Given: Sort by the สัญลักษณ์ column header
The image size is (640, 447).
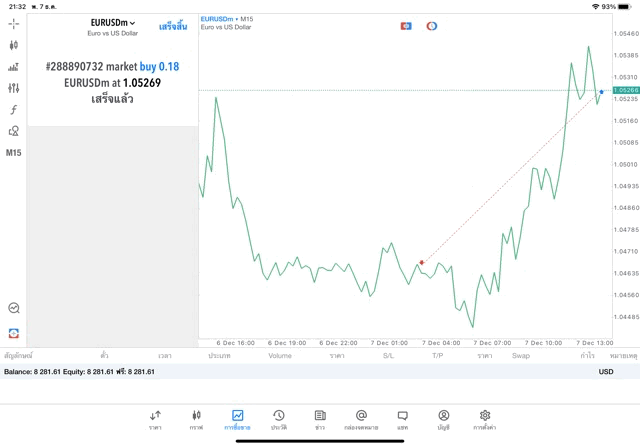Looking at the screenshot, I should point(18,356).
